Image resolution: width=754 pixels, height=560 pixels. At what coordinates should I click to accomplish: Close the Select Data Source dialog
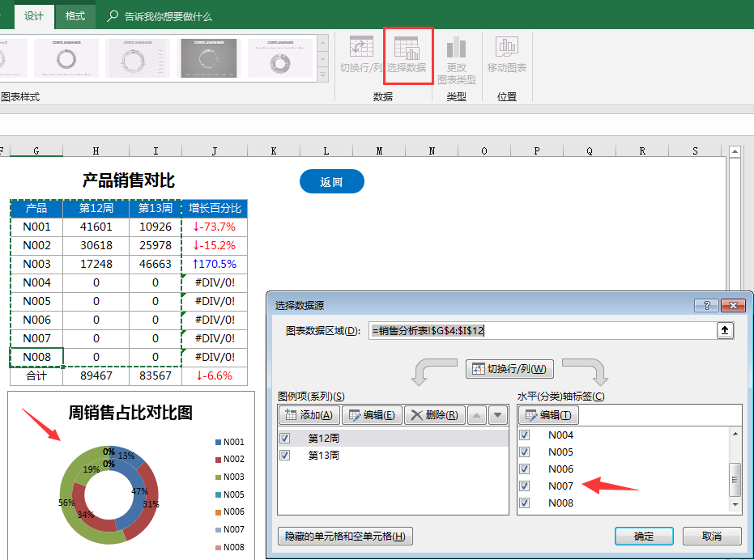pyautogui.click(x=733, y=305)
